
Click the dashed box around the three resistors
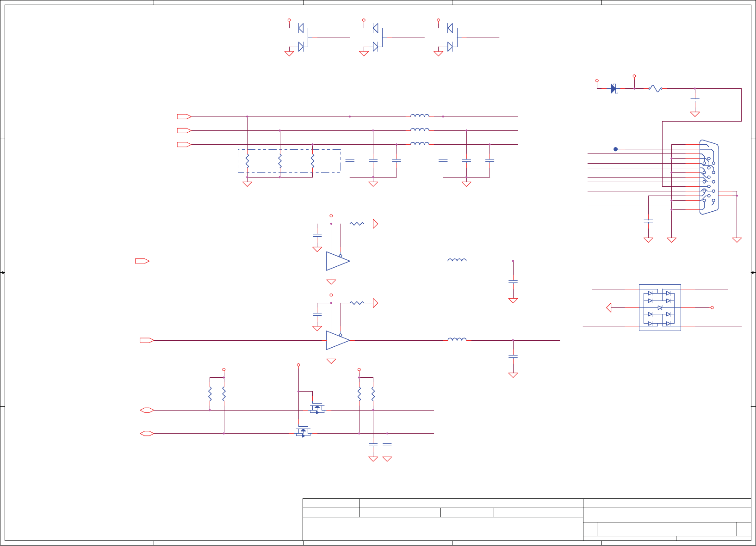pyautogui.click(x=289, y=161)
